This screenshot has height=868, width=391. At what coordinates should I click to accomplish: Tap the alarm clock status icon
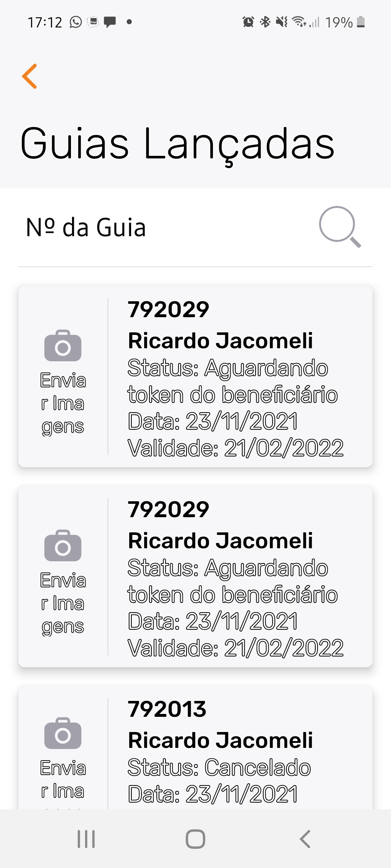coord(248,22)
